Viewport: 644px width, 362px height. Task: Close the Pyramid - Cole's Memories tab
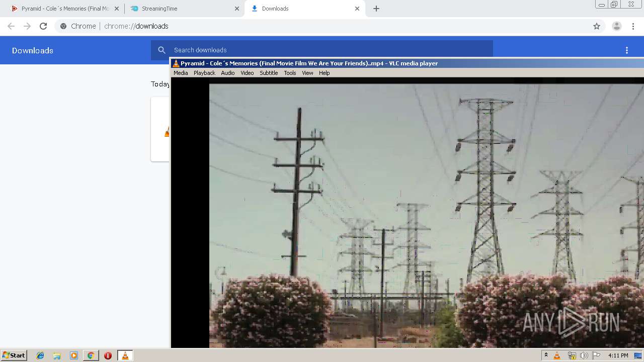point(117,9)
